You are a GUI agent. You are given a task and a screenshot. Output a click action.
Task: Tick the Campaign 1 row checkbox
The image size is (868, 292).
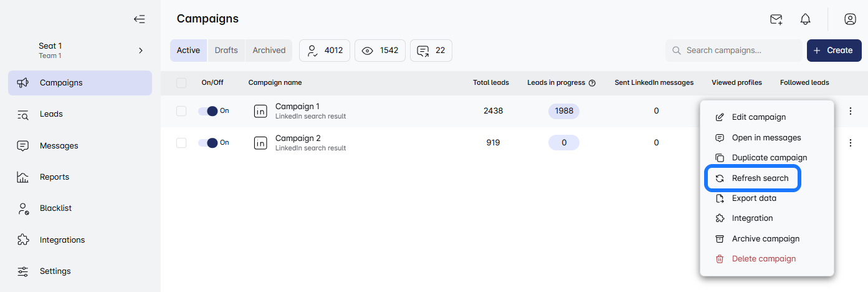pos(181,111)
